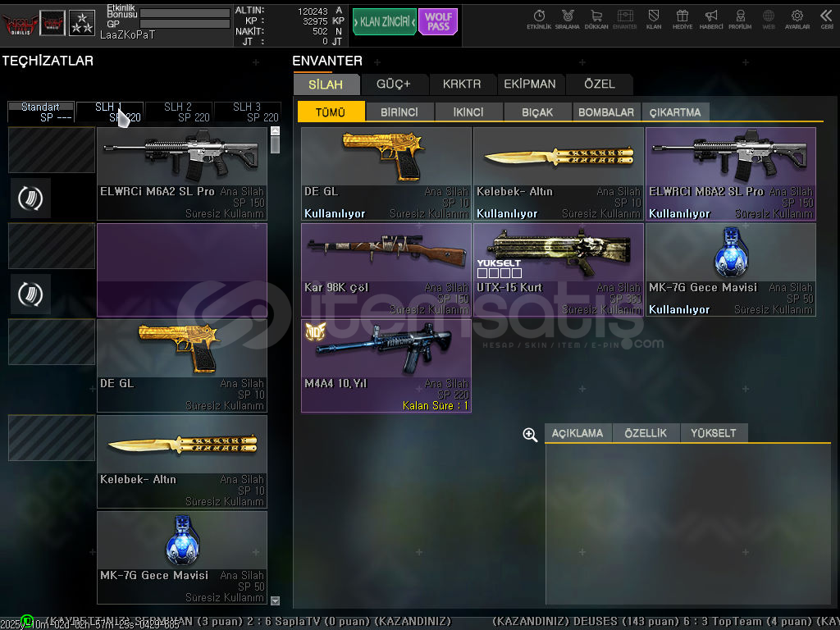The height and width of the screenshot is (630, 840).
Task: Switch to the GÜÇ+ inventory tab
Action: coord(393,84)
